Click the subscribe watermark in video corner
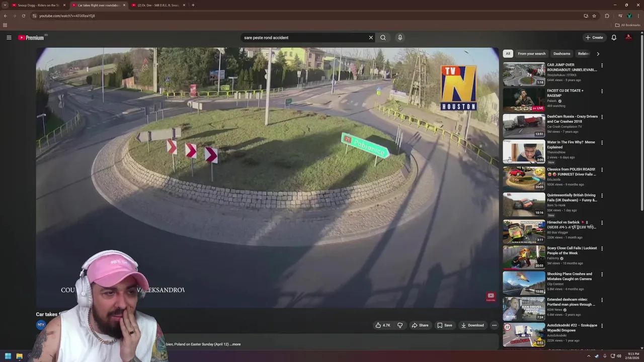The height and width of the screenshot is (362, 644). click(491, 297)
